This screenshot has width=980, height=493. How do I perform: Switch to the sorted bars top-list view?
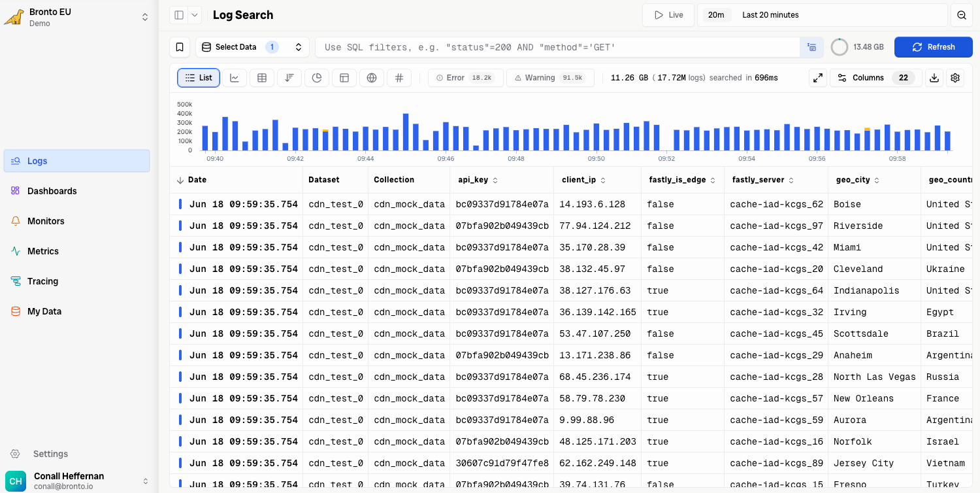289,78
